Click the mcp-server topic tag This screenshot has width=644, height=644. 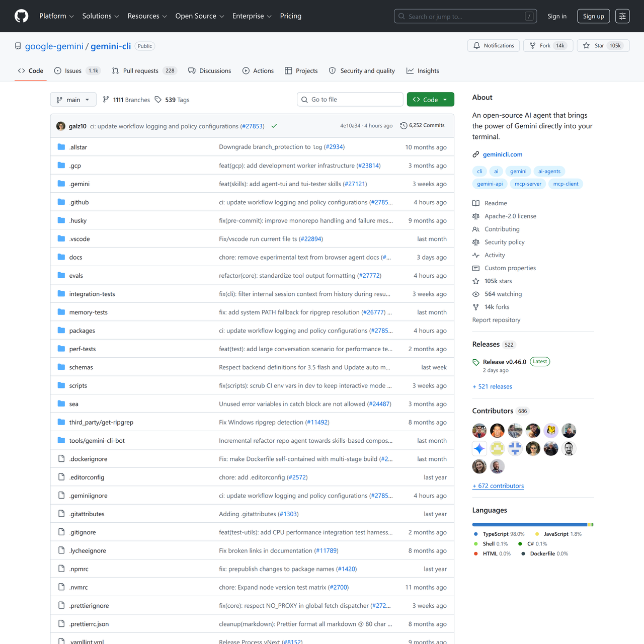pyautogui.click(x=528, y=184)
